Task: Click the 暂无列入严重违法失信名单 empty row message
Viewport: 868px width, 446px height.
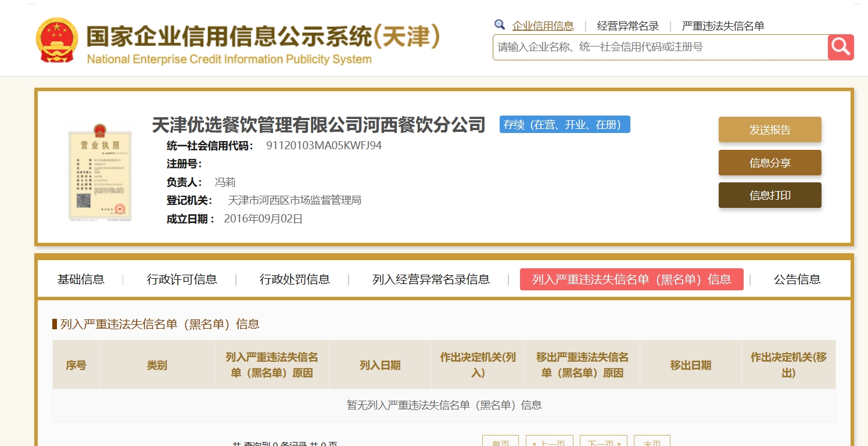Action: tap(444, 405)
